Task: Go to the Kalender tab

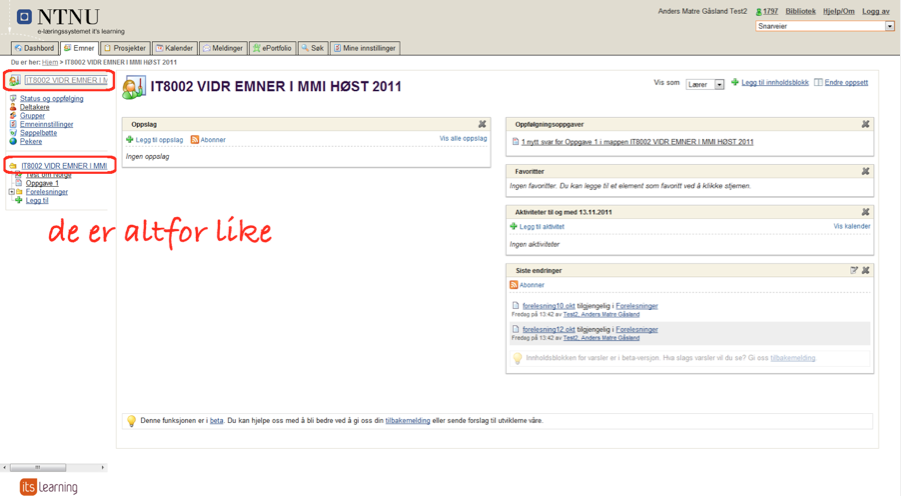Action: coord(175,48)
